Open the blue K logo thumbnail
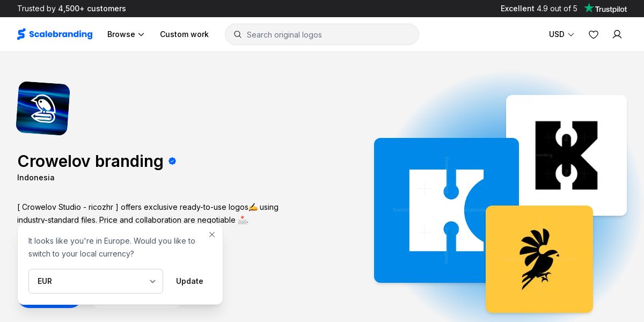 pyautogui.click(x=447, y=210)
